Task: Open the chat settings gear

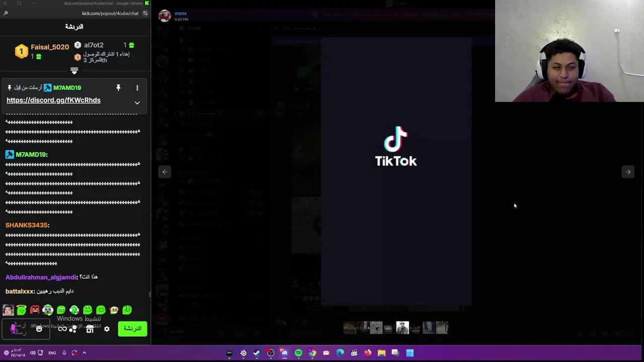Action: 107,329
